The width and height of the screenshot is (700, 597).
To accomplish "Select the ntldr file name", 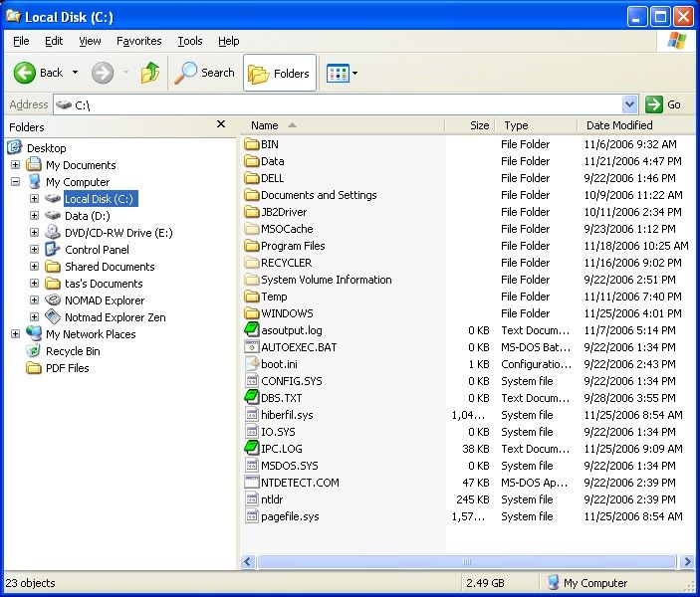I will pyautogui.click(x=272, y=499).
